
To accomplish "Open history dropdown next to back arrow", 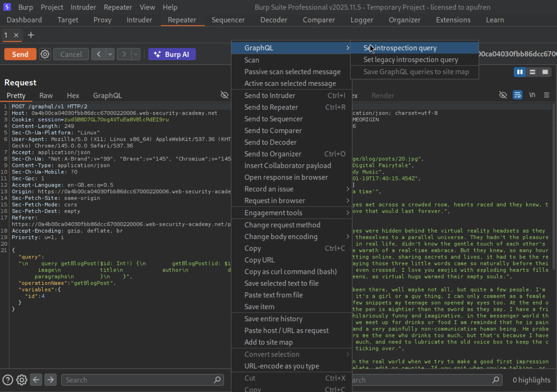I will click(110, 54).
